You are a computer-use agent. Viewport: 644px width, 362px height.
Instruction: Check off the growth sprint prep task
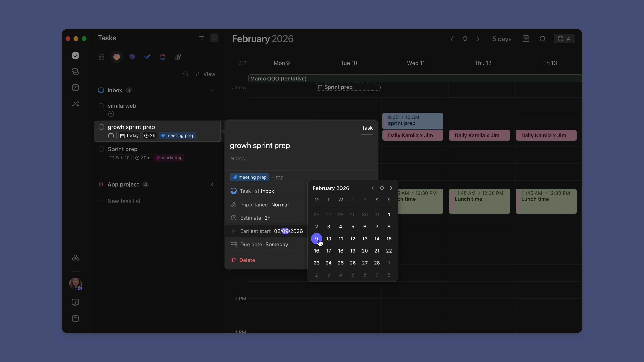pyautogui.click(x=102, y=127)
